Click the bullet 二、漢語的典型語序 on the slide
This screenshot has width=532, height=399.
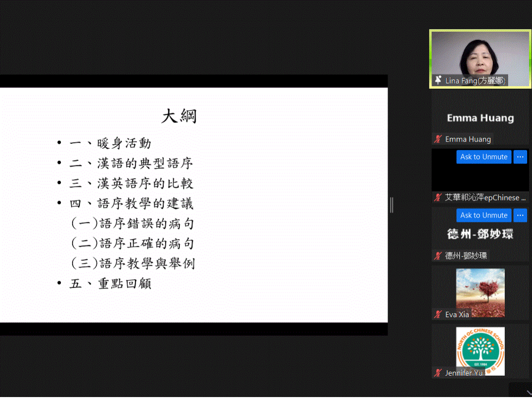tap(132, 163)
